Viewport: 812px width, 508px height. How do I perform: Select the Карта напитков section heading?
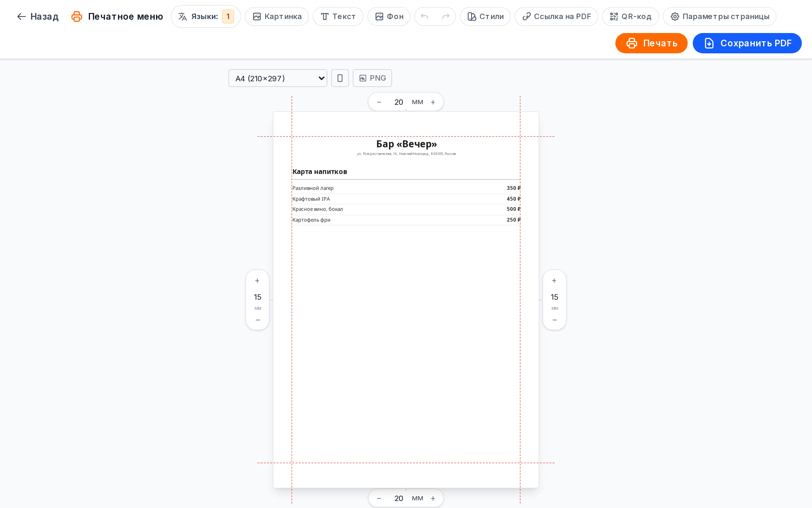coord(319,172)
